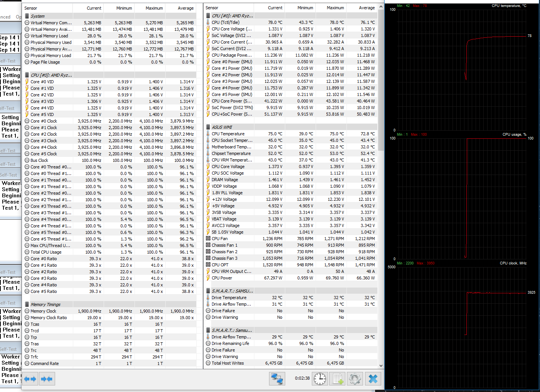Select the Total Host Writes row
The width and height of the screenshot is (540, 392).
(x=290, y=363)
